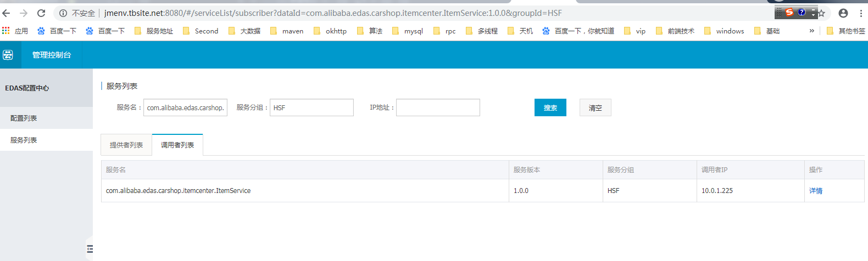Open the maven bookmark folder
The height and width of the screenshot is (261, 868).
click(287, 31)
